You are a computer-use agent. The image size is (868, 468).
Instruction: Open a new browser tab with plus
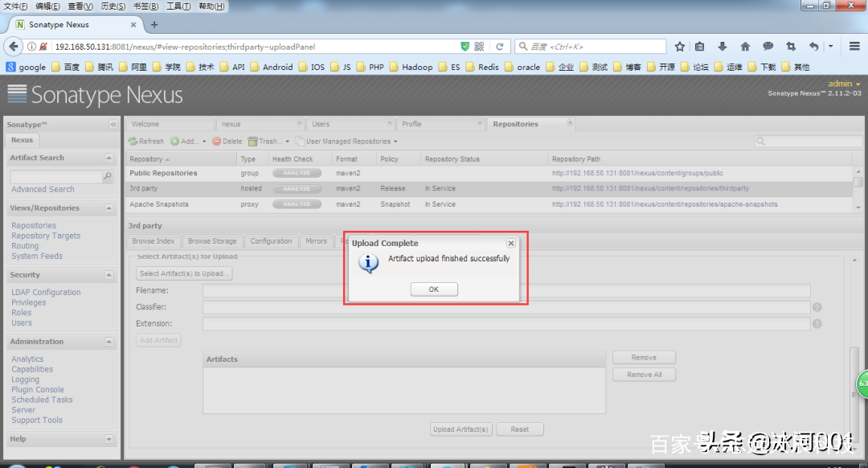[x=154, y=24]
